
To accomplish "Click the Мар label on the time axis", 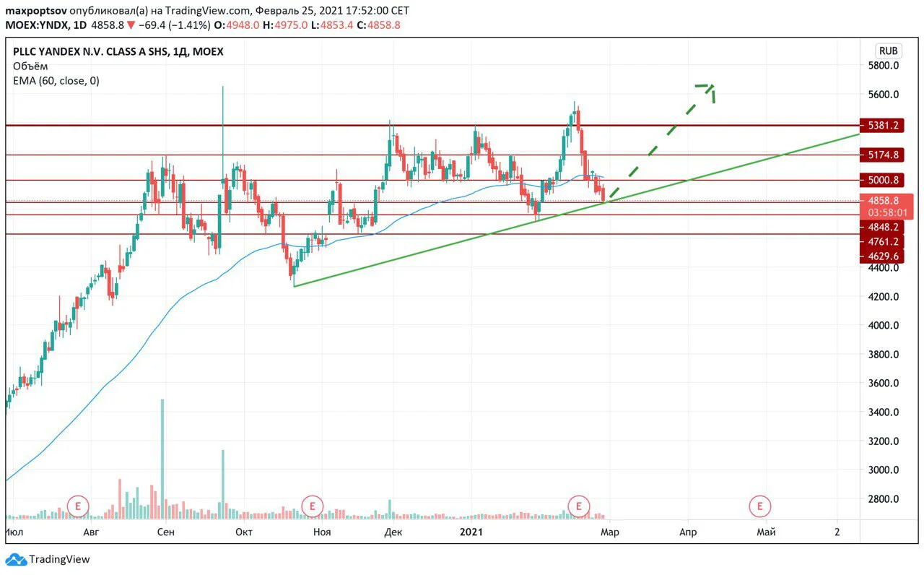I will click(610, 533).
